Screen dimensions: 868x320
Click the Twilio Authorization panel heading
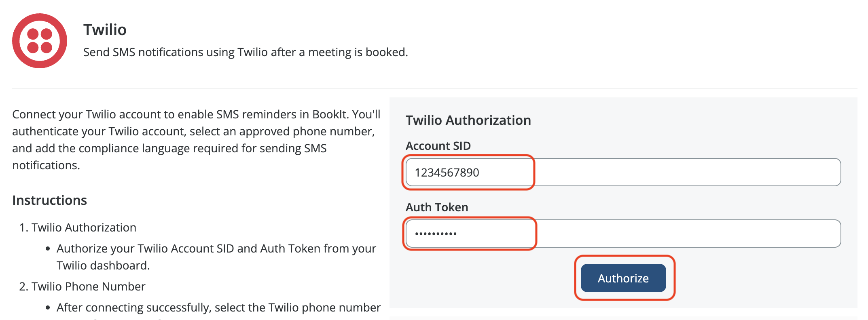[x=468, y=120]
